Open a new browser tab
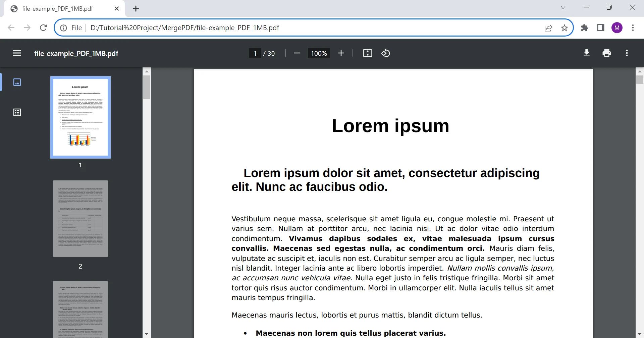This screenshot has width=644, height=338. coord(136,9)
